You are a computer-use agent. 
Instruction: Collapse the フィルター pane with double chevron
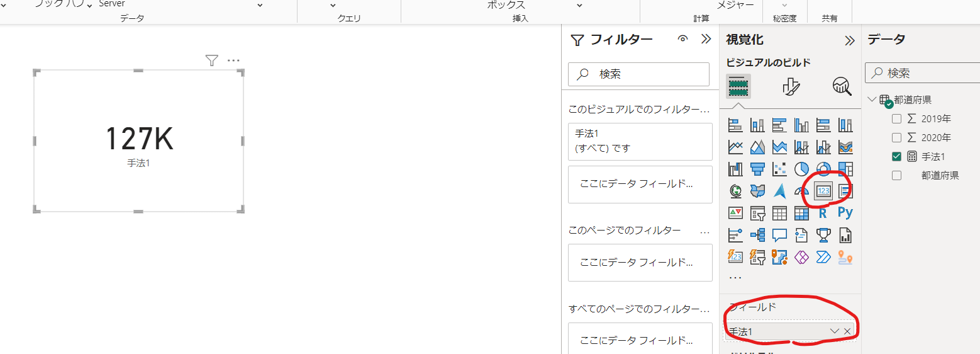click(706, 39)
